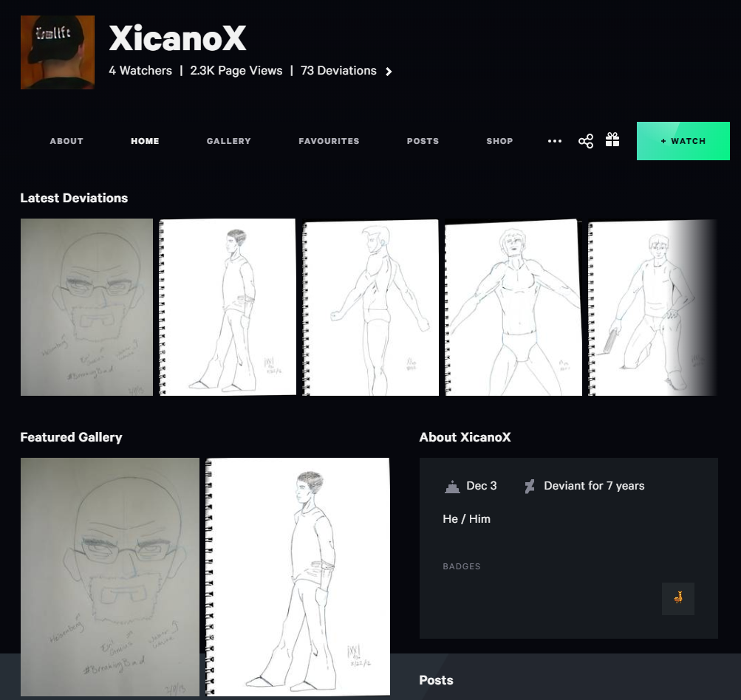Open standing man sketch in Featured Gallery
This screenshot has width=741, height=700.
click(x=298, y=577)
